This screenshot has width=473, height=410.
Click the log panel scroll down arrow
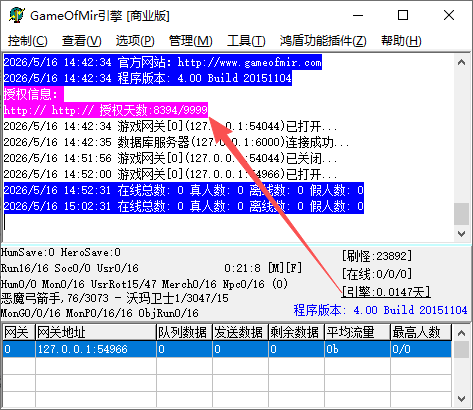click(x=462, y=234)
